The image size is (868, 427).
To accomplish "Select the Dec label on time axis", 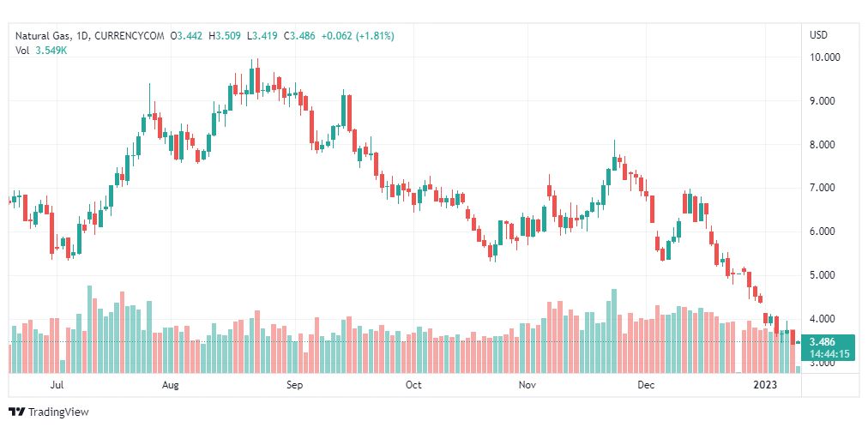I will pos(646,385).
